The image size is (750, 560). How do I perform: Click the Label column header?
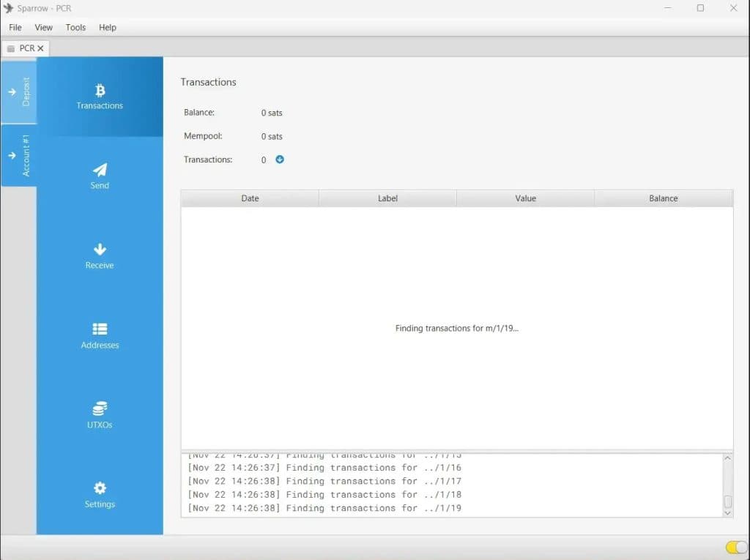click(x=387, y=198)
